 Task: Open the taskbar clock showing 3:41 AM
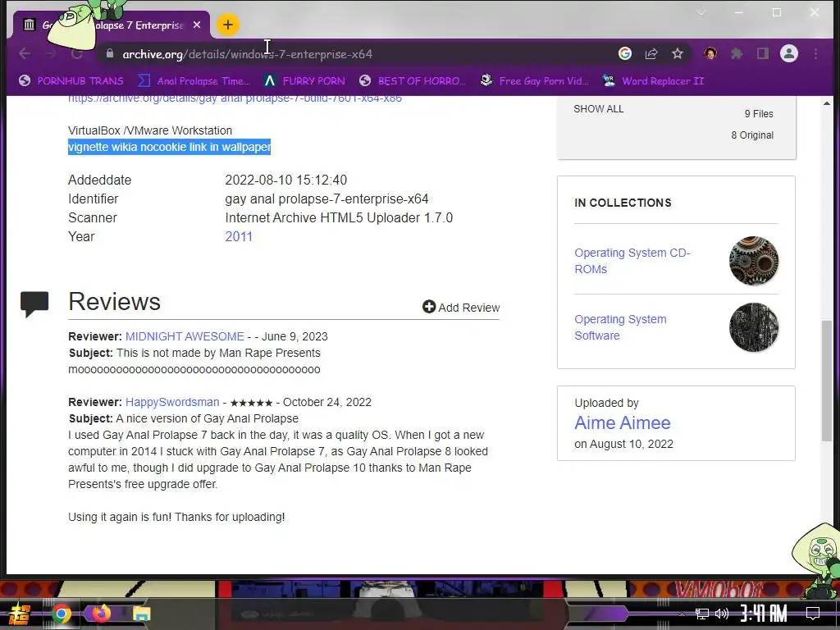click(764, 613)
